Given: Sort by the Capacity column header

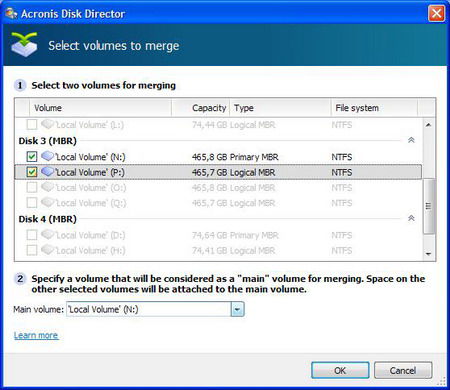Looking at the screenshot, I should [200, 108].
